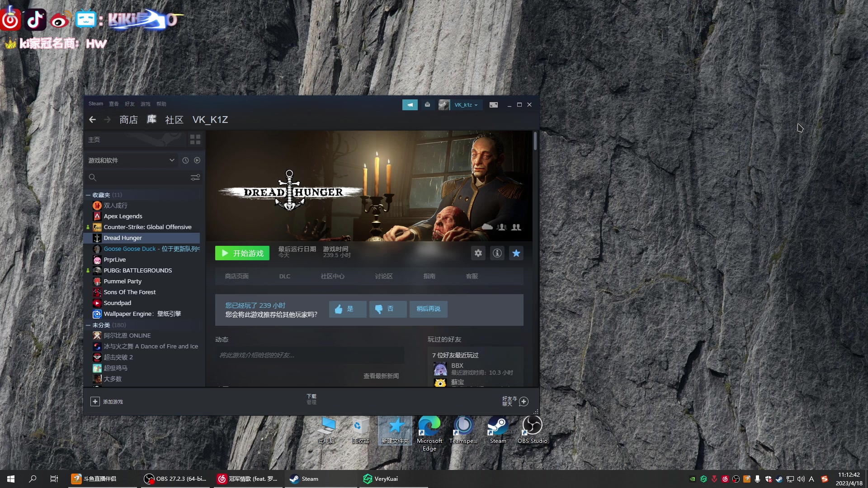Open the Steam inbox envelope icon
Viewport: 868px width, 488px height.
point(427,105)
